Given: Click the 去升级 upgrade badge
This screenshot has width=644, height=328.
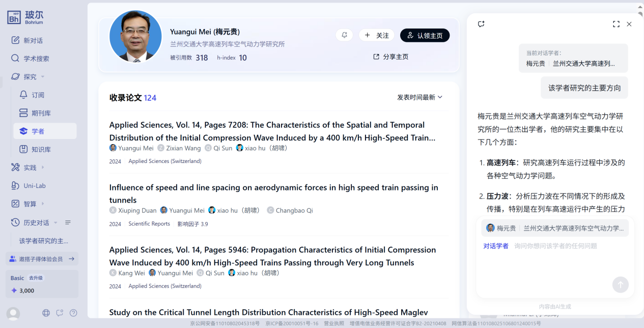Looking at the screenshot, I should point(36,278).
